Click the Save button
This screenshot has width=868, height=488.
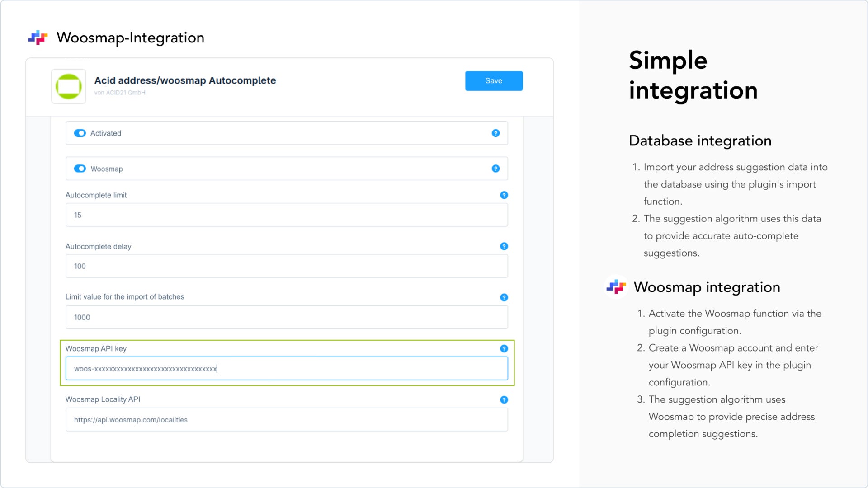[x=494, y=81]
